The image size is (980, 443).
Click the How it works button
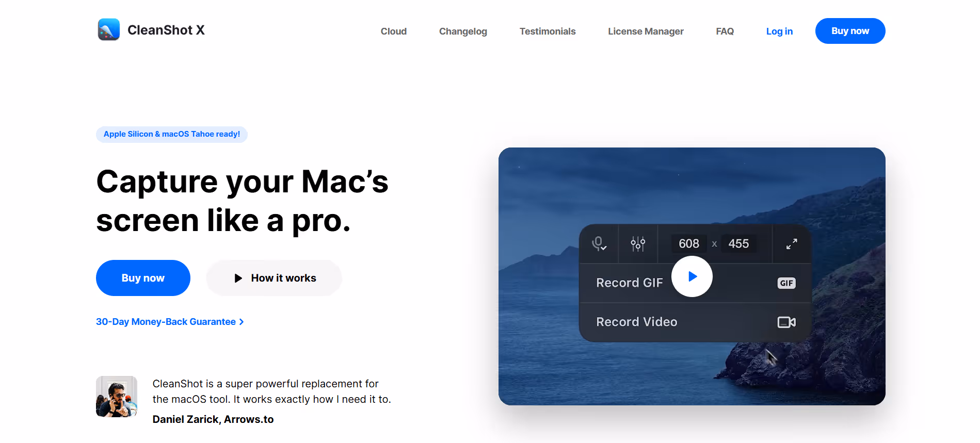[x=274, y=278]
